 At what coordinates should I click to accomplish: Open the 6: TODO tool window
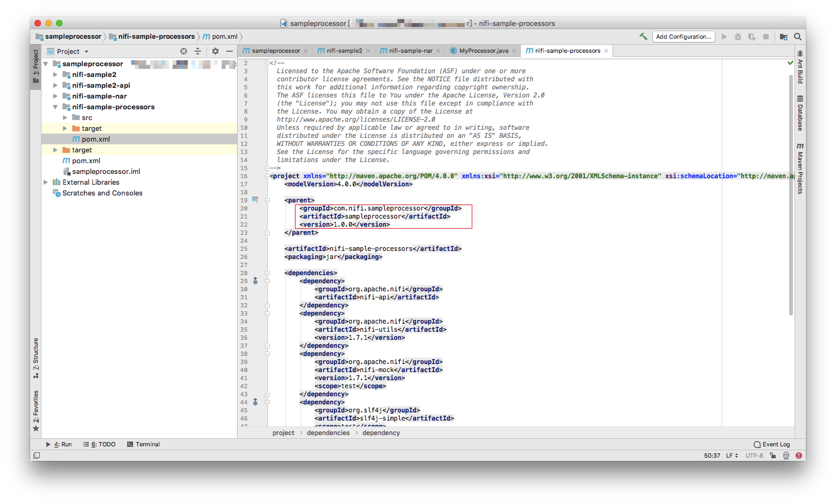click(100, 444)
